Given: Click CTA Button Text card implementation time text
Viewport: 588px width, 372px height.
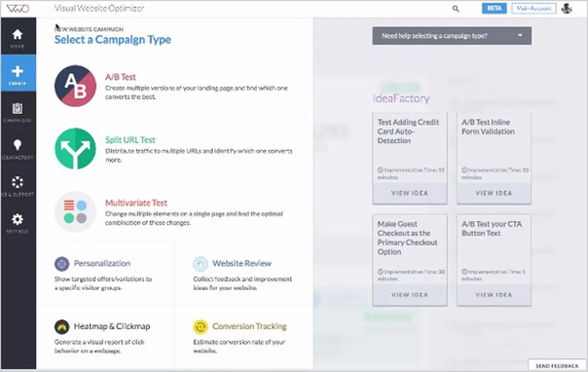Looking at the screenshot, I should [494, 275].
